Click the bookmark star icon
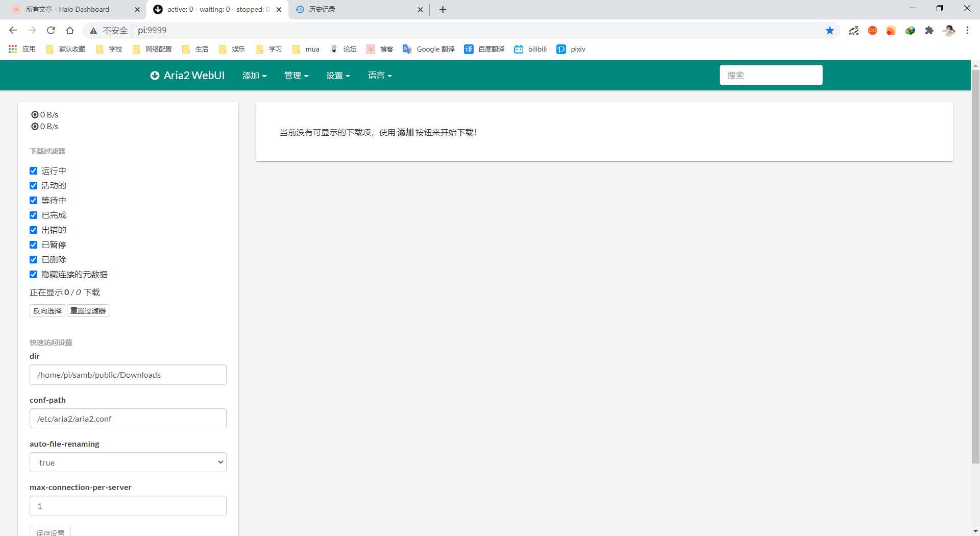Image resolution: width=980 pixels, height=536 pixels. (830, 30)
